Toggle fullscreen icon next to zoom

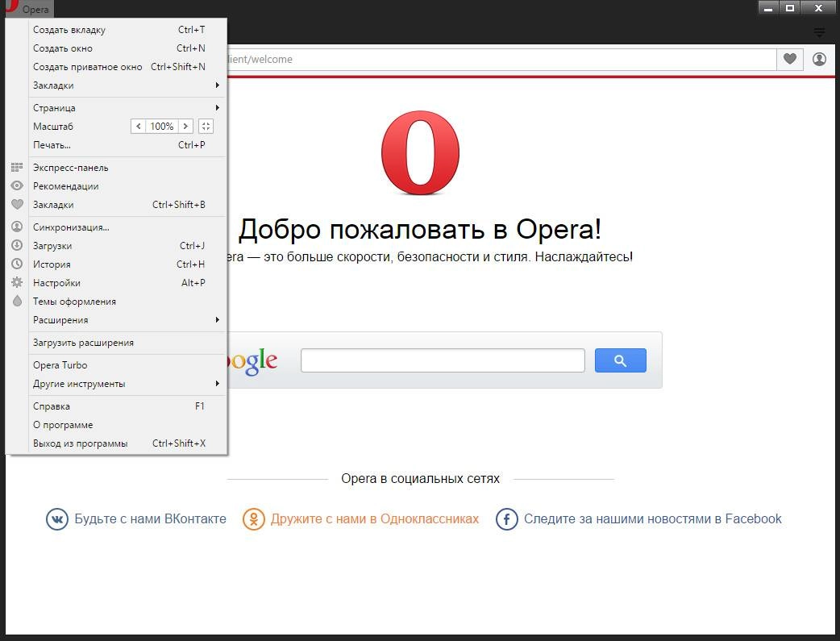(x=206, y=127)
